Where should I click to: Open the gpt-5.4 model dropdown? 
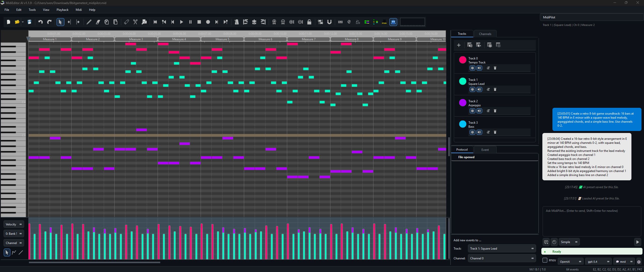tap(598, 262)
